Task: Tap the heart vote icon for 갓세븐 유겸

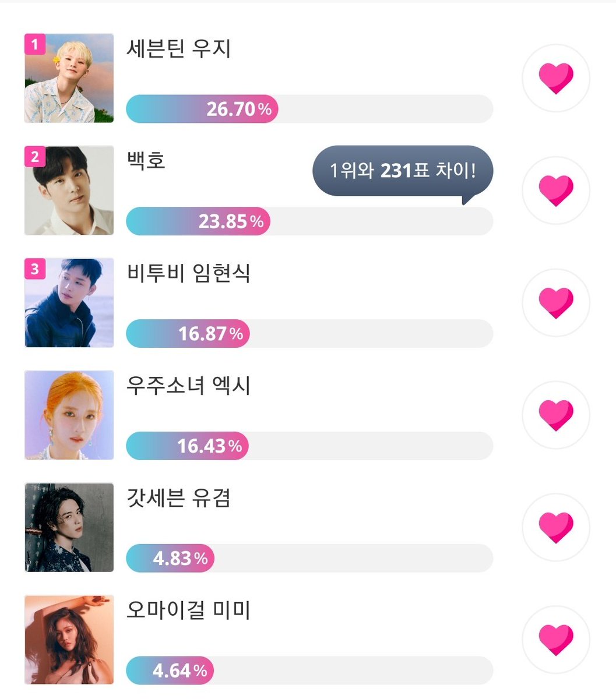Action: click(x=556, y=528)
